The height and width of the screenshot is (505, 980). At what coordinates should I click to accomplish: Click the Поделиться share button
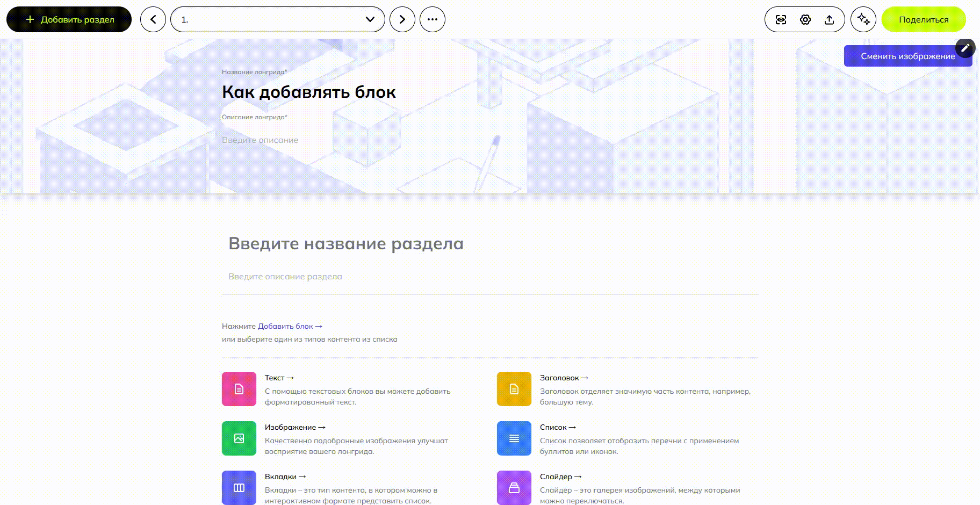pos(924,19)
